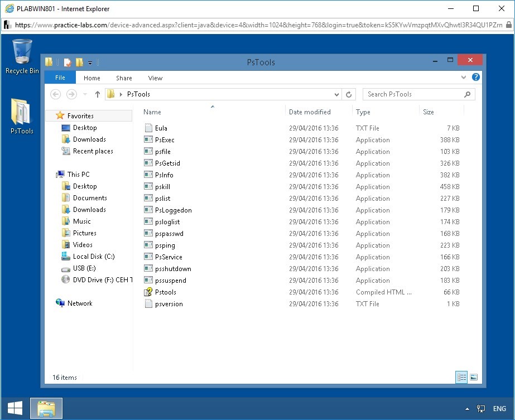Click the File Explorer taskbar icon
Viewport: 515px width, 420px height.
(46, 409)
